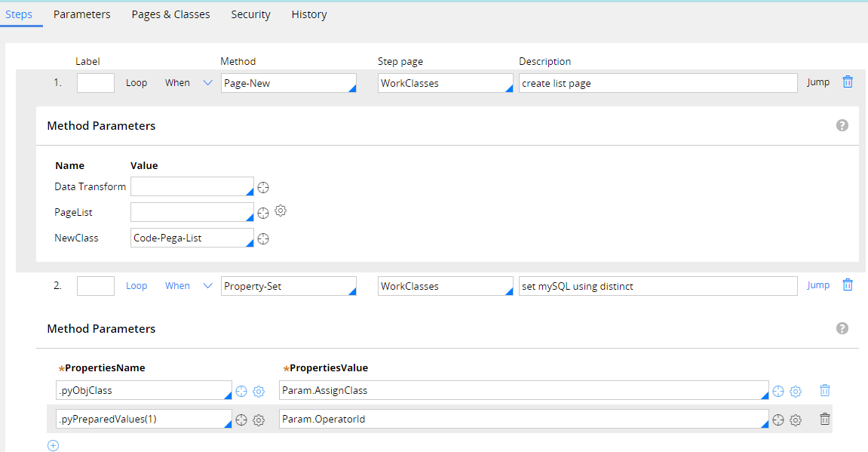Open help icon in step 1 Method Parameters header

point(842,125)
